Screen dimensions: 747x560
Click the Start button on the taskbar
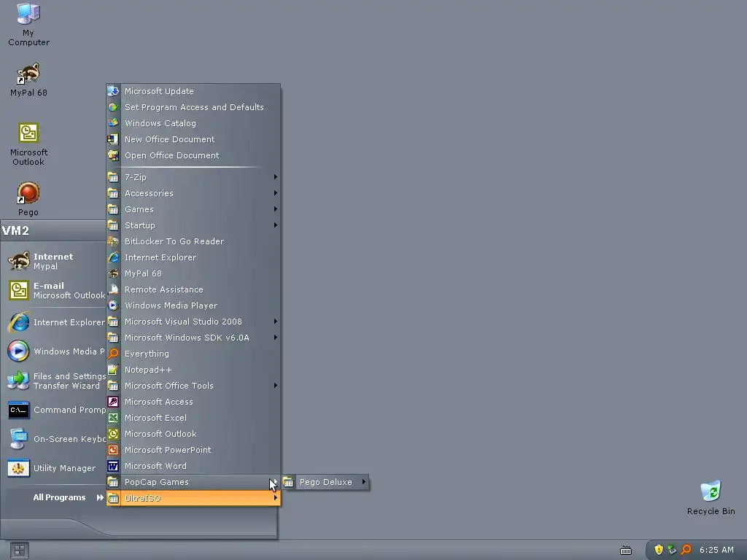(x=20, y=551)
